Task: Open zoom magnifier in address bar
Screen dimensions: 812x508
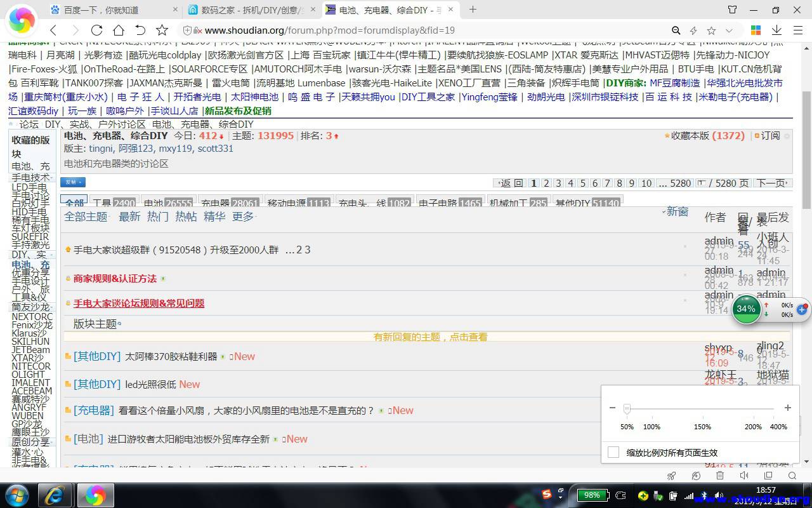Action: coord(676,30)
